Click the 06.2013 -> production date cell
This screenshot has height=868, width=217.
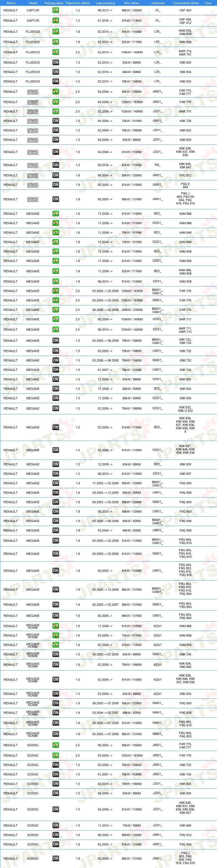point(105,11)
